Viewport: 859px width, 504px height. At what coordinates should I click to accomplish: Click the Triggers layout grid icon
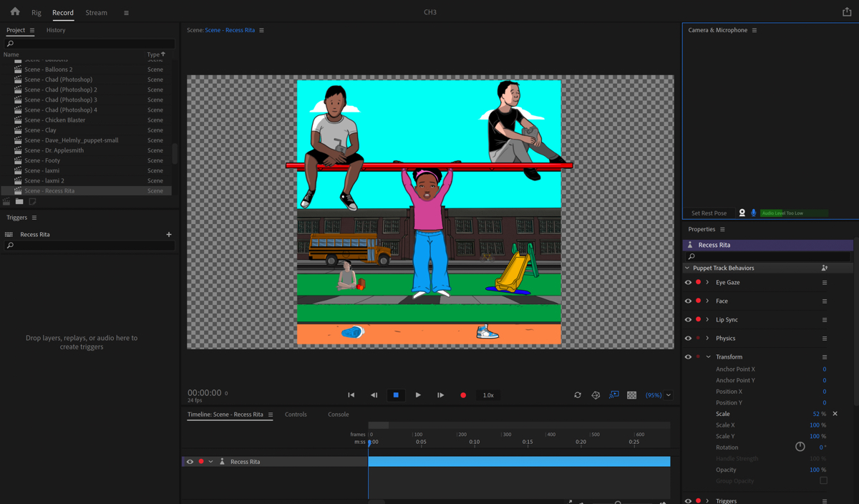9,234
